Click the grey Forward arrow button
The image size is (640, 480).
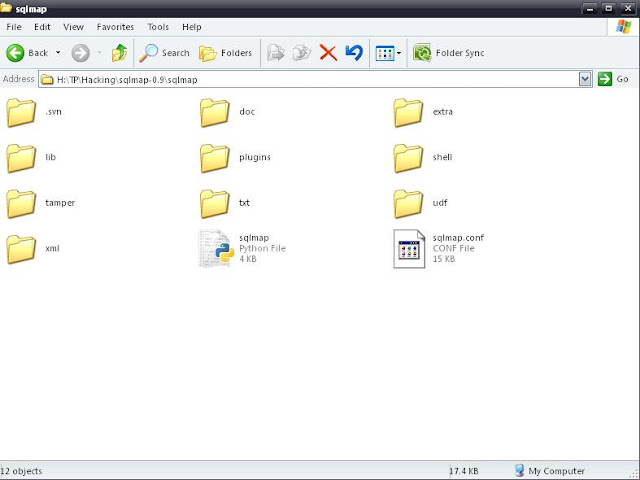pyautogui.click(x=80, y=53)
